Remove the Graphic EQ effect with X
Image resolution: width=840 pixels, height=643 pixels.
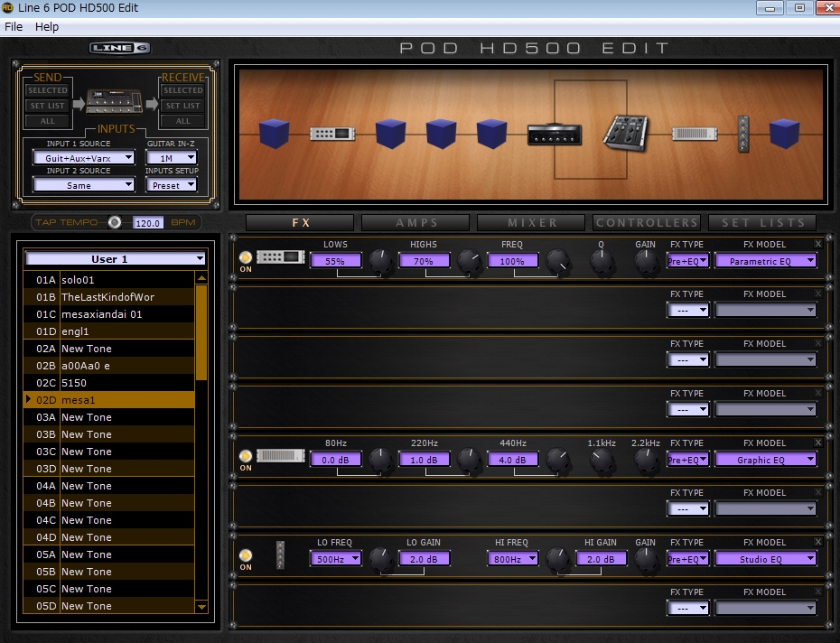[x=818, y=443]
